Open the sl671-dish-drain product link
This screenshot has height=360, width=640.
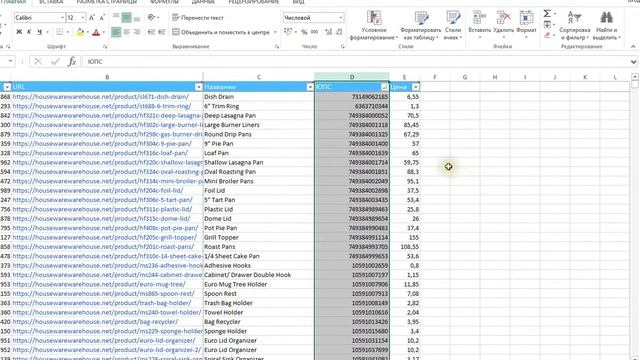[100, 97]
